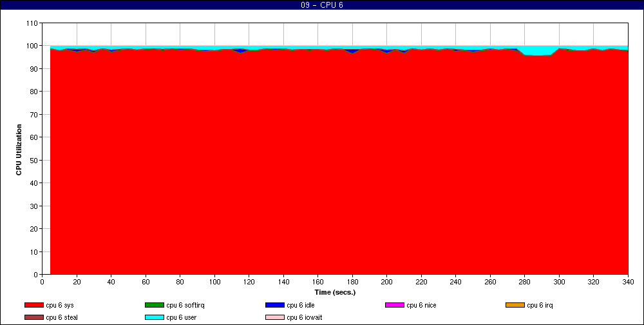
Task: Click the 280 tick label on x-axis
Action: [524, 282]
